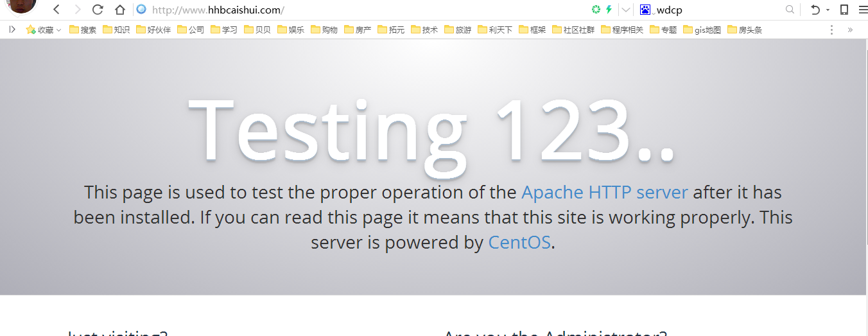This screenshot has height=336, width=868.
Task: Click the Baidu paw search engine icon
Action: click(x=645, y=10)
